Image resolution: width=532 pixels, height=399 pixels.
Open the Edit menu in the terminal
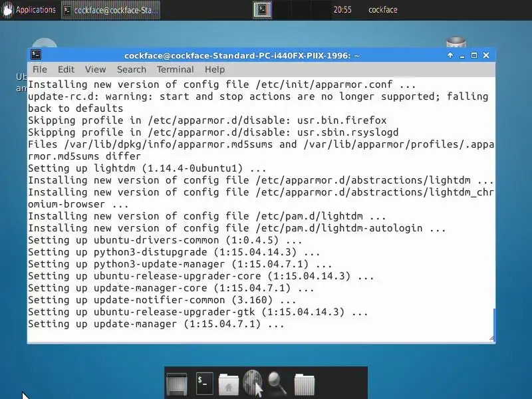66,70
